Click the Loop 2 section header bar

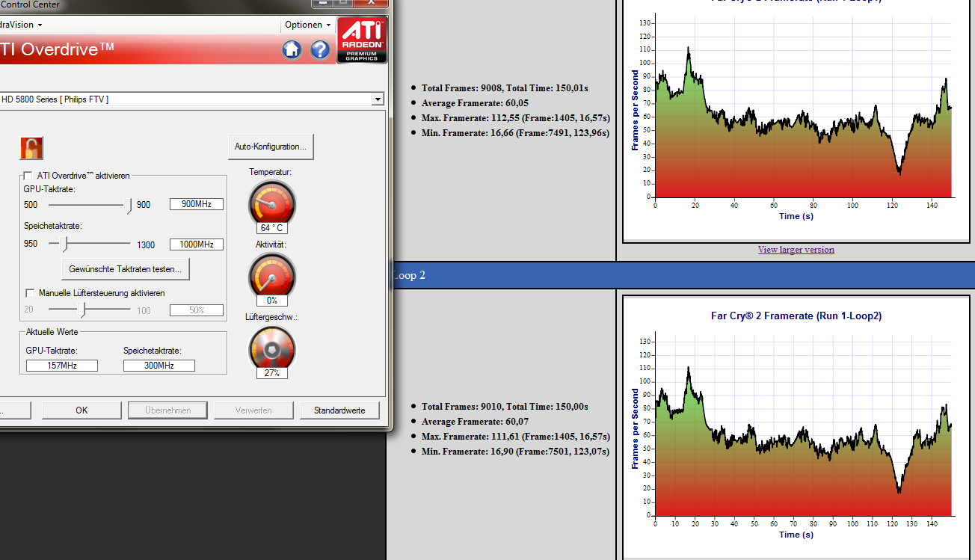680,275
